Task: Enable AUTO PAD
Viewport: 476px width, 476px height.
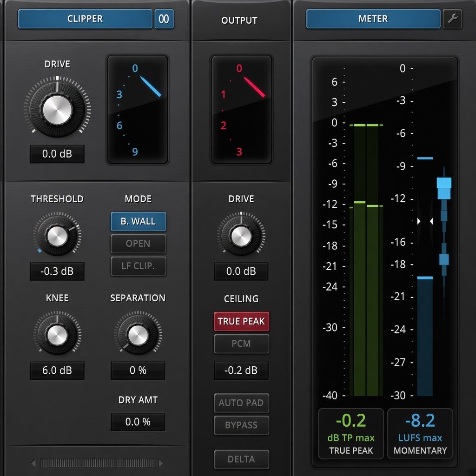Action: (x=241, y=403)
